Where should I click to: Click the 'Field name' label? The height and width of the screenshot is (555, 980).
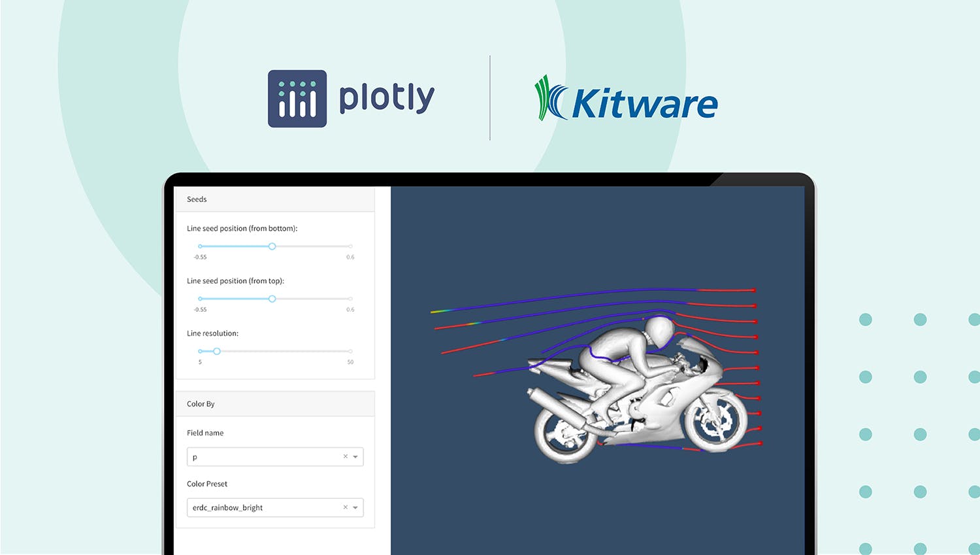tap(205, 433)
